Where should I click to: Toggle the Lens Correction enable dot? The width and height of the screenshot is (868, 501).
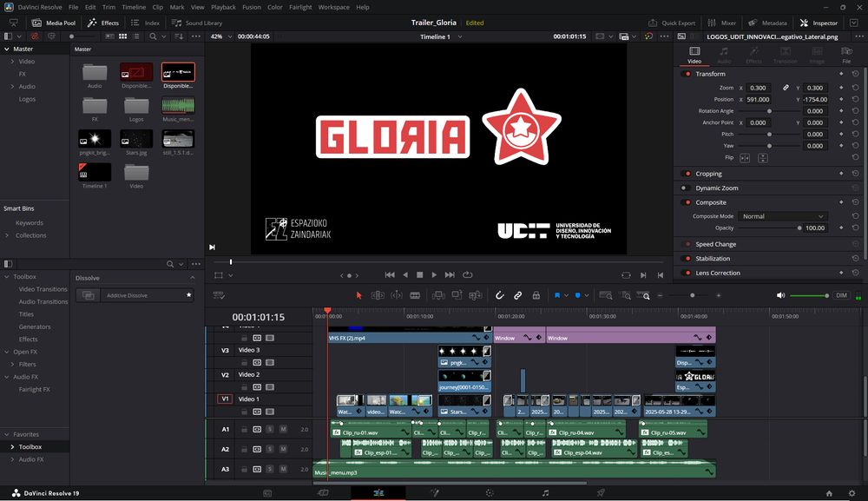pyautogui.click(x=688, y=273)
